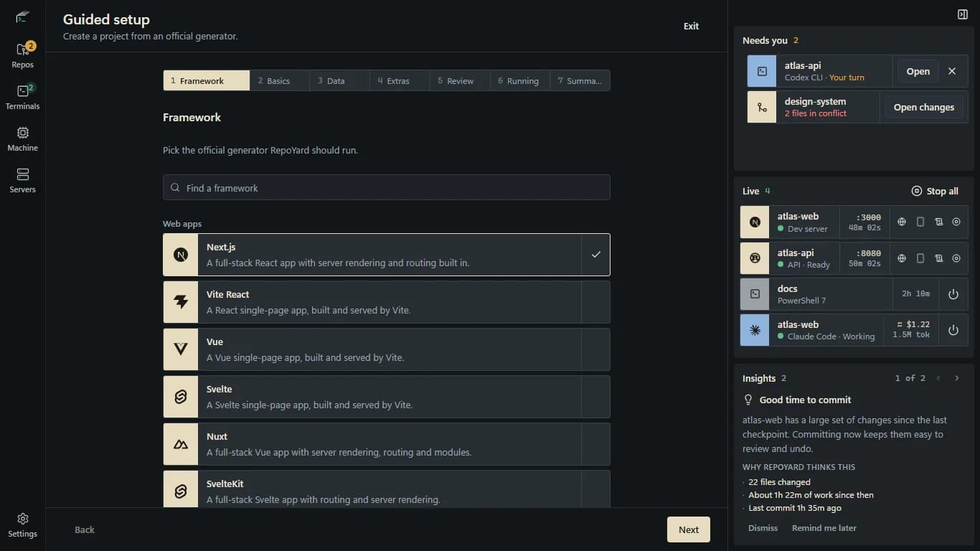The image size is (980, 551).
Task: Stop the atlas-api :8080 server
Action: click(x=956, y=258)
